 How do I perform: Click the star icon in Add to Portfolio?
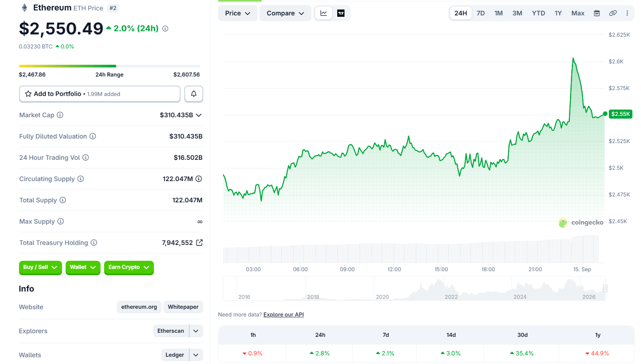pyautogui.click(x=28, y=94)
